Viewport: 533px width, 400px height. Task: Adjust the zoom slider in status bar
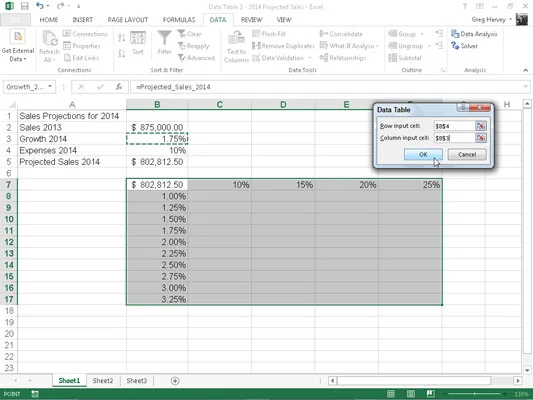point(475,394)
